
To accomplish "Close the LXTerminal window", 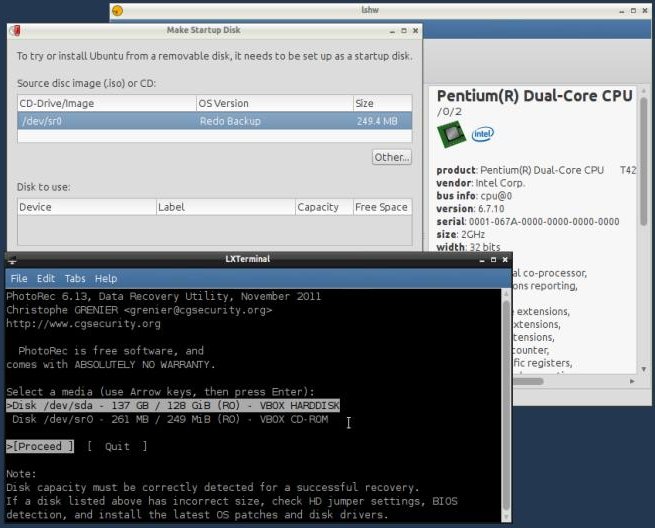I will (x=505, y=260).
